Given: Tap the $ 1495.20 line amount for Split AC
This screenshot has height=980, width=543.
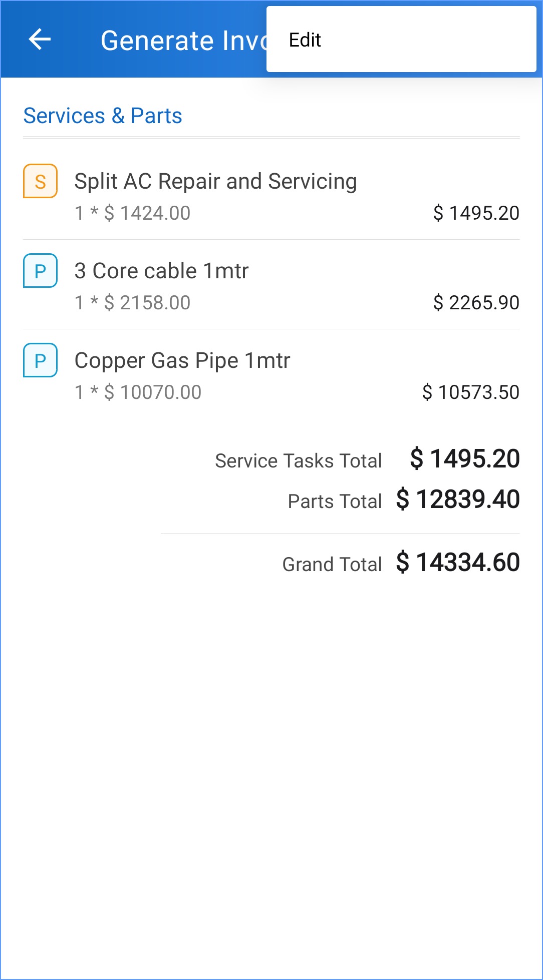Looking at the screenshot, I should [x=476, y=213].
